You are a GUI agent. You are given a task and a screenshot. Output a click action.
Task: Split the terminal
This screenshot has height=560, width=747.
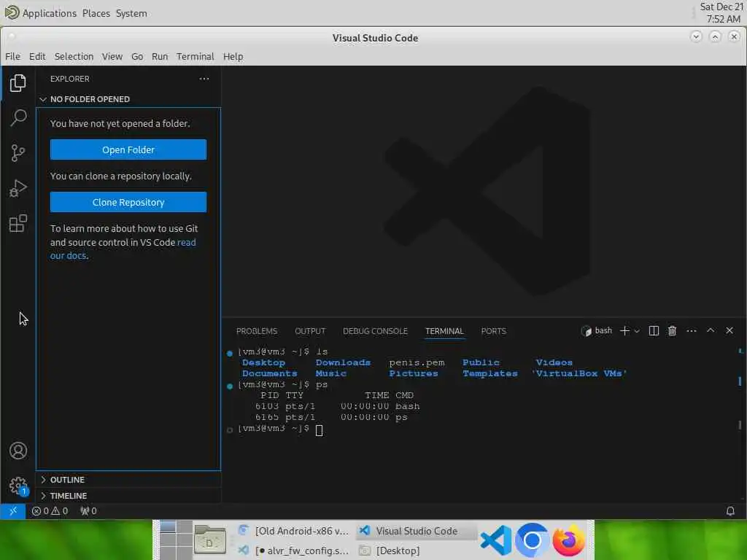pos(654,330)
